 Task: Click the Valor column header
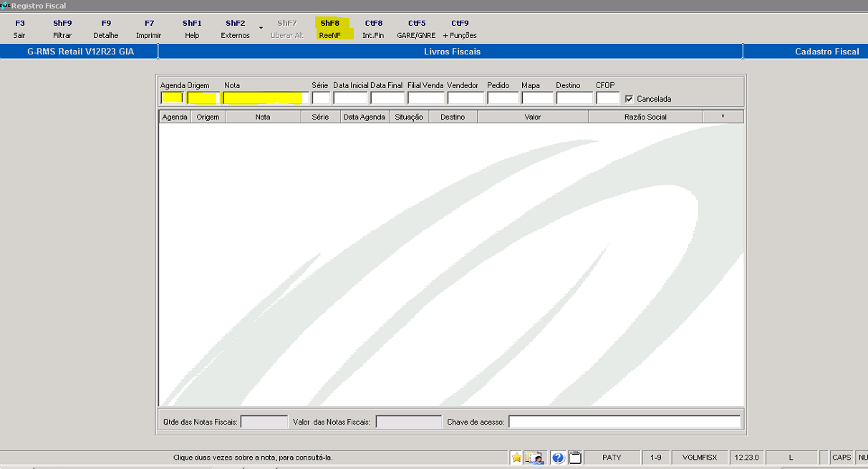point(533,117)
